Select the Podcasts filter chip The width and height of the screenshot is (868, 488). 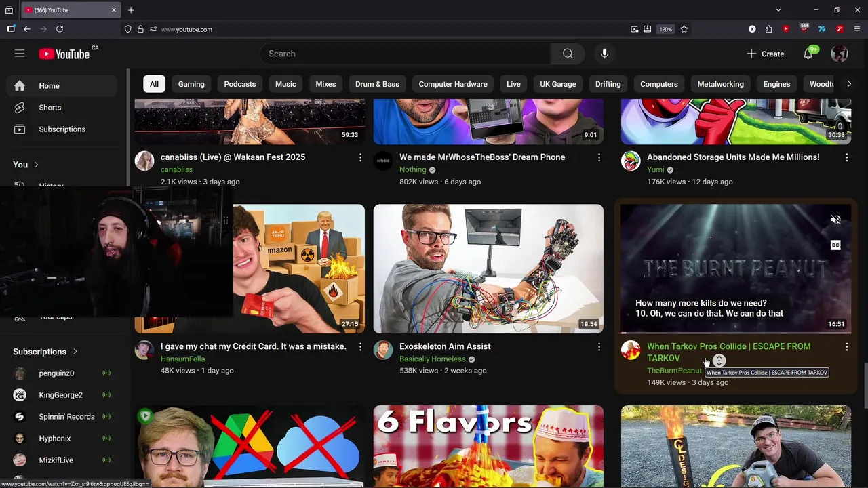(x=240, y=84)
